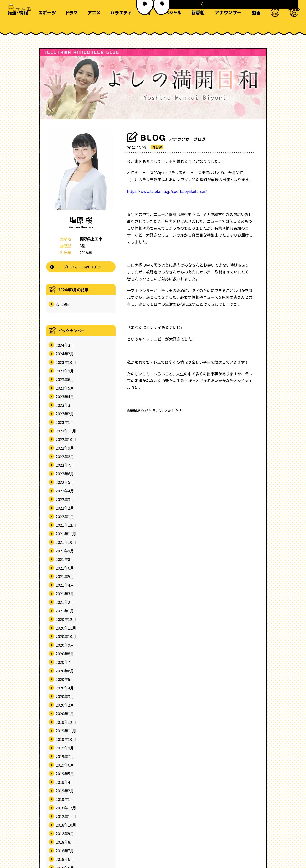Click arrow icon beside 2024年3月

point(51,345)
